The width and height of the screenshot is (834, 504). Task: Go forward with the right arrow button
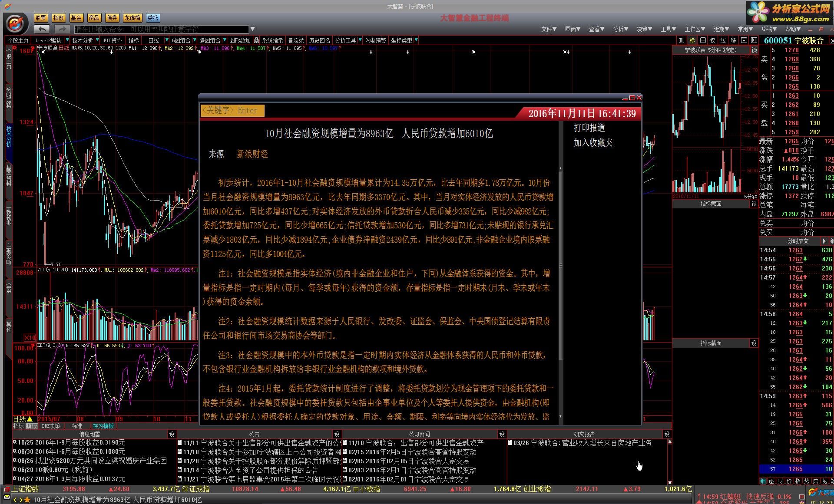point(61,29)
